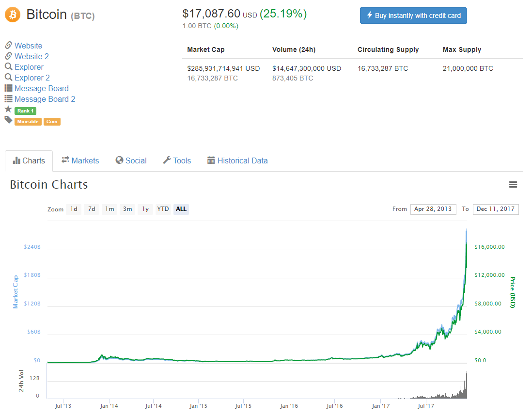Click the Market Cap axis label
The height and width of the screenshot is (417, 532).
[16, 292]
